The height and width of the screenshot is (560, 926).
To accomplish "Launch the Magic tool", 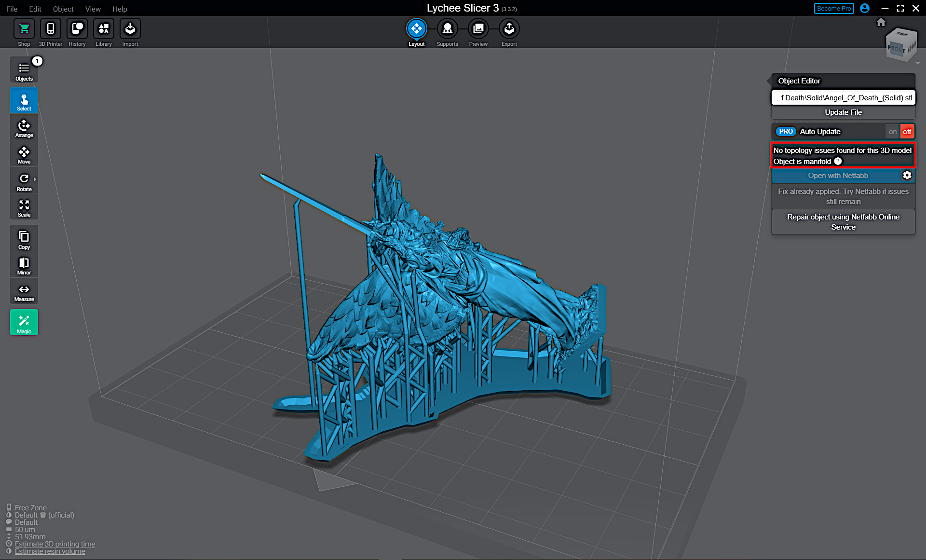I will tap(24, 322).
